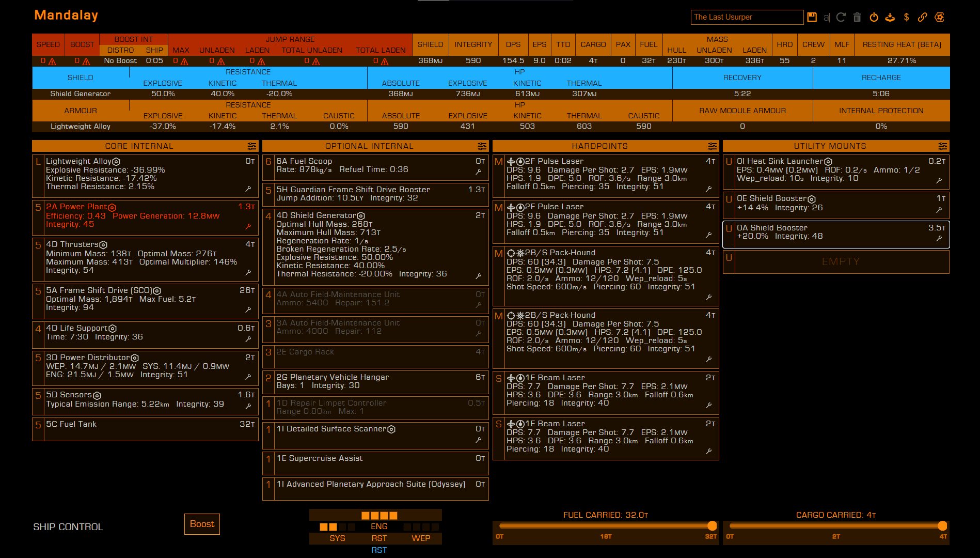Open wrench modifications for 6A Fuel Scoop
Image resolution: width=980 pixels, height=558 pixels.
pos(479,172)
